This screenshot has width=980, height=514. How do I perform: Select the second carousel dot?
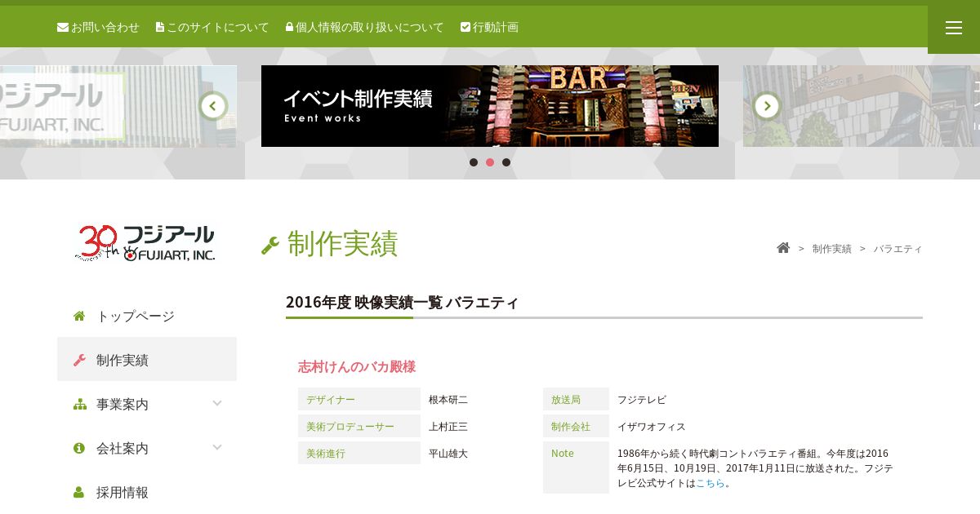(x=490, y=162)
